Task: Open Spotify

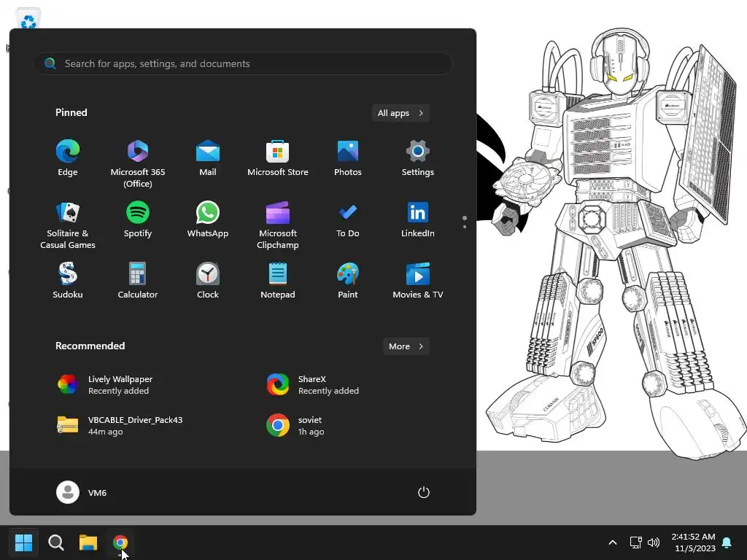Action: [x=138, y=220]
